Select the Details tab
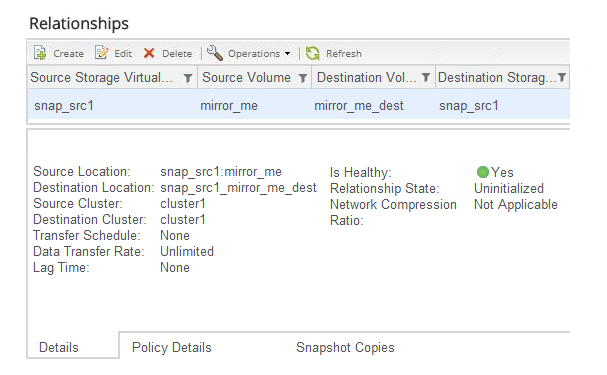This screenshot has width=607, height=375. pyautogui.click(x=59, y=348)
